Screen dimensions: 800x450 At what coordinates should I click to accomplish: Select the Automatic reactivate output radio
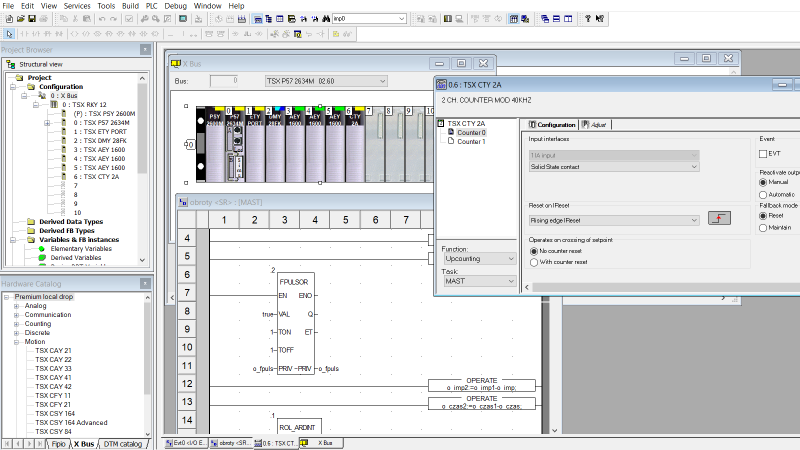tap(763, 195)
